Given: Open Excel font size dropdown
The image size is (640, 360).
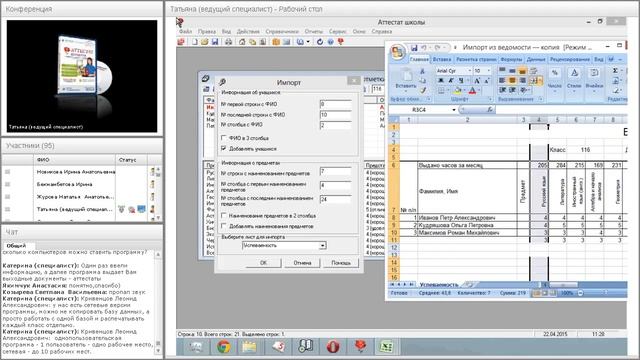Looking at the screenshot, I should click(488, 71).
